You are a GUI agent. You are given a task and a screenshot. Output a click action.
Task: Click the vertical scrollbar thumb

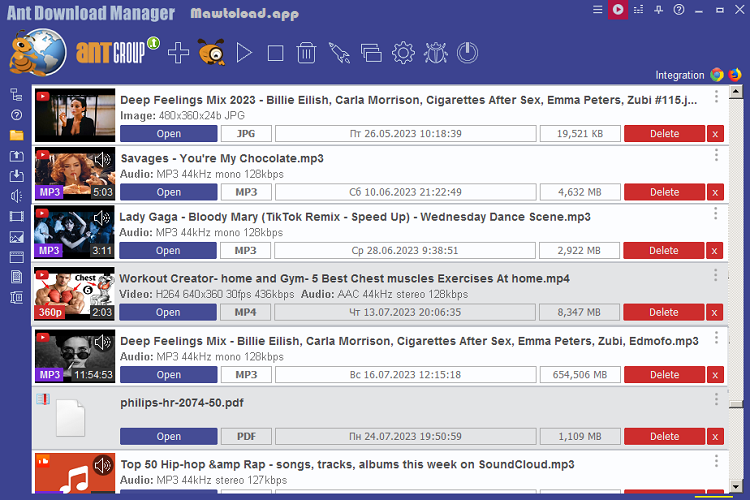[x=736, y=405]
